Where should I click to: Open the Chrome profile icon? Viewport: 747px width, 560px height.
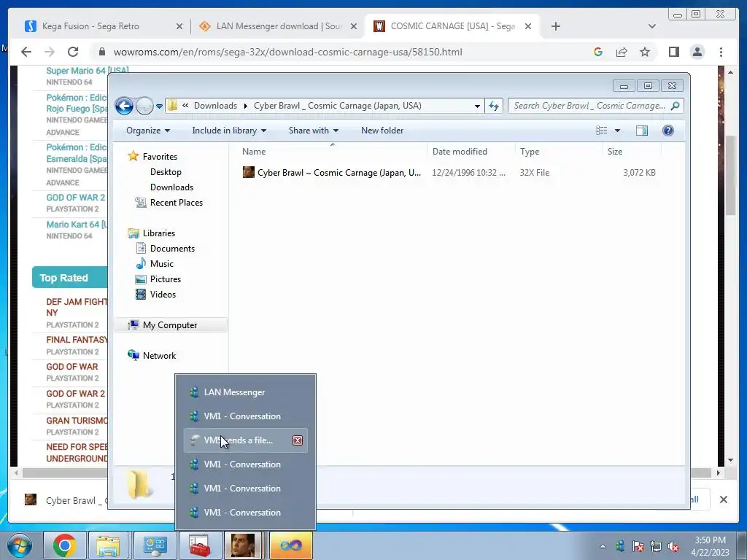[697, 52]
